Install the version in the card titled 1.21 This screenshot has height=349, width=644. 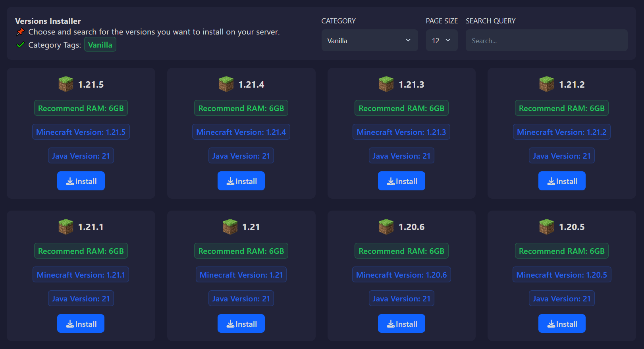241,324
